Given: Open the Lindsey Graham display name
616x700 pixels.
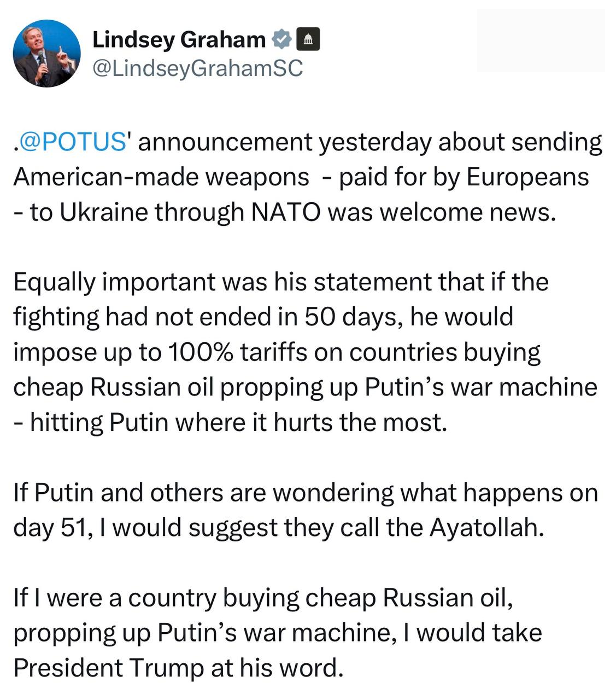Looking at the screenshot, I should tap(179, 39).
